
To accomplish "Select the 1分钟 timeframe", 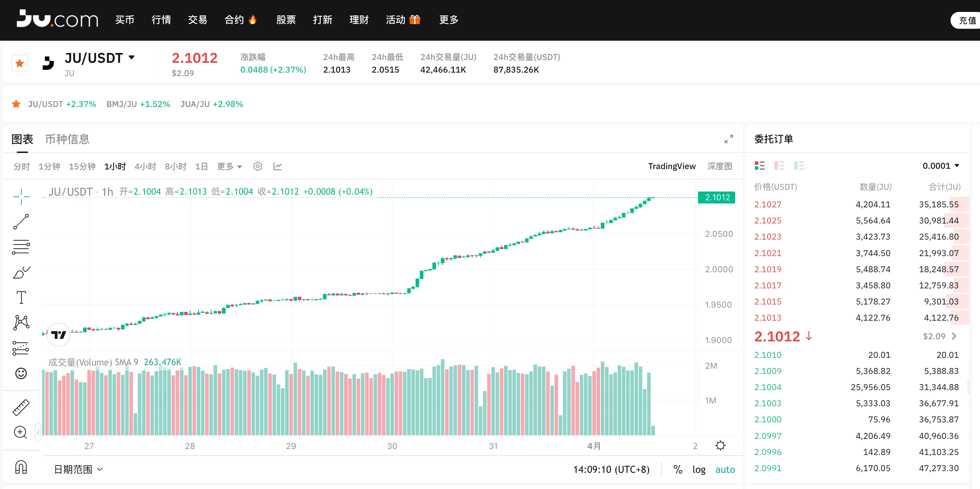I will [49, 167].
